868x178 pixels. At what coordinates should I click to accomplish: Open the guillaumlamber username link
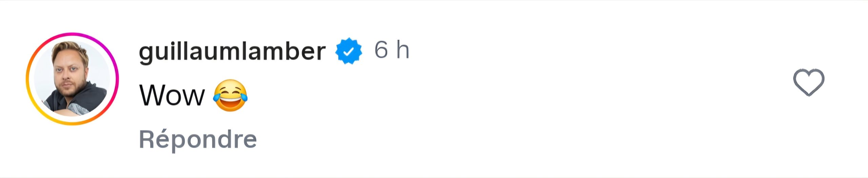[x=232, y=52]
